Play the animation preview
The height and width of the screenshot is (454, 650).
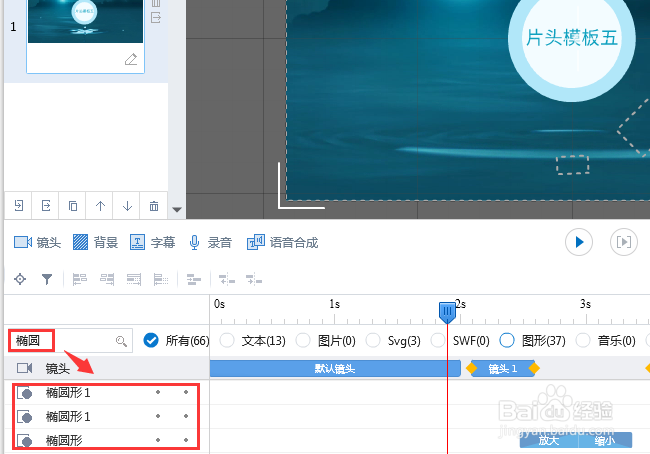(x=579, y=242)
